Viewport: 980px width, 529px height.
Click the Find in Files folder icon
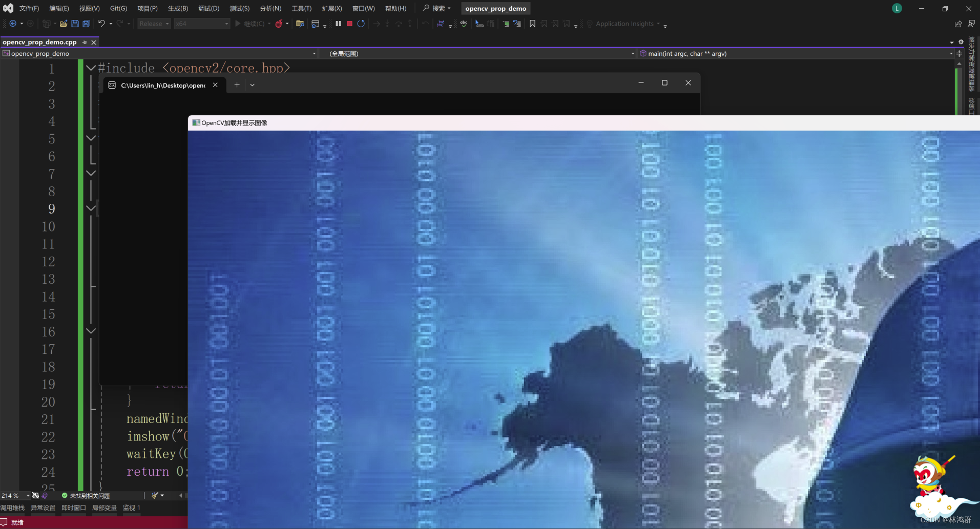(x=300, y=24)
